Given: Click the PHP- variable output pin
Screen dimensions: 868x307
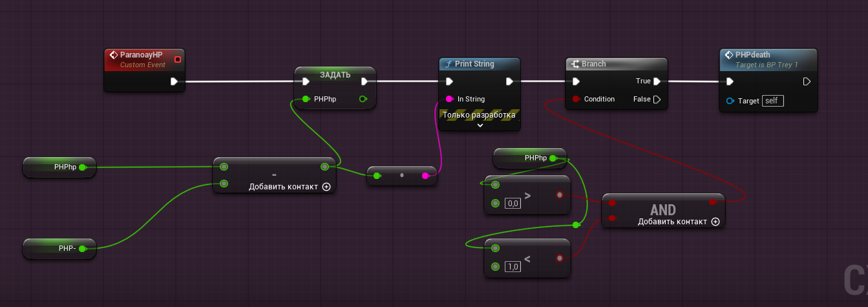Looking at the screenshot, I should pyautogui.click(x=82, y=249).
